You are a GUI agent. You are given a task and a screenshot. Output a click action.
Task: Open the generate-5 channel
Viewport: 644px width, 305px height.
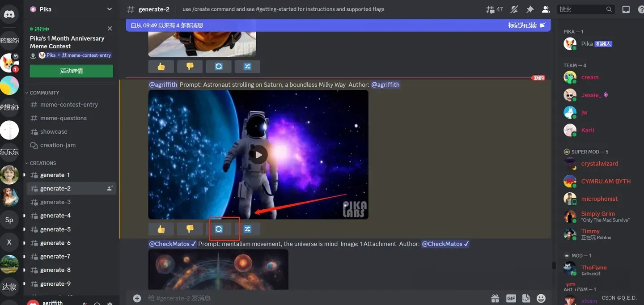pyautogui.click(x=72, y=229)
